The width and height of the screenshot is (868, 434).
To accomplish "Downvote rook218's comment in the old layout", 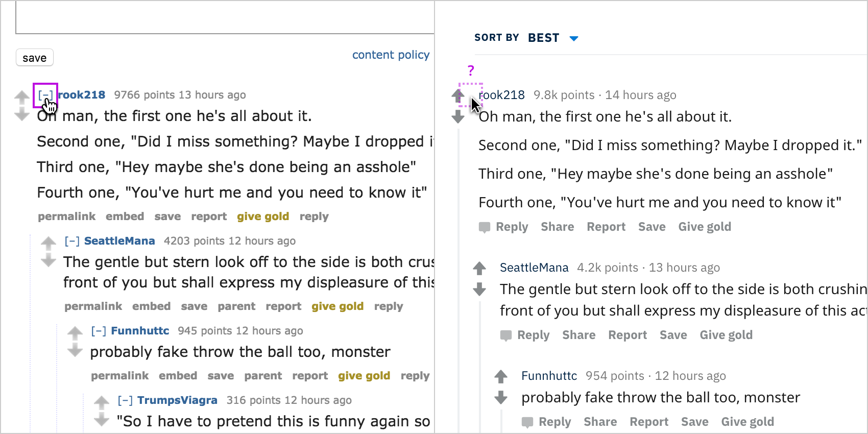I will pyautogui.click(x=21, y=114).
